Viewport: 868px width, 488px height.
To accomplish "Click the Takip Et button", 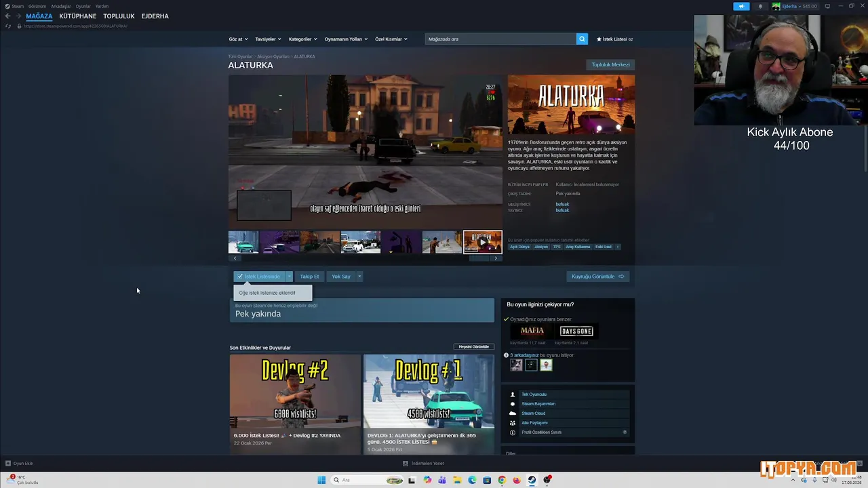I will point(309,277).
